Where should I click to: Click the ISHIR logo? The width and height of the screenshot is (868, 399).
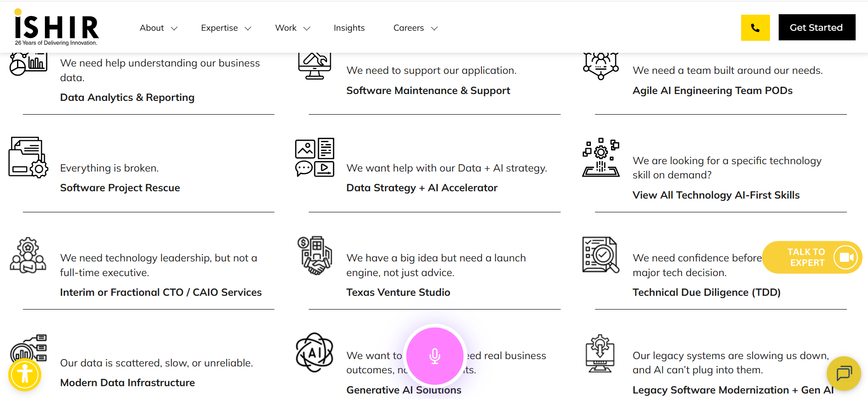[56, 28]
